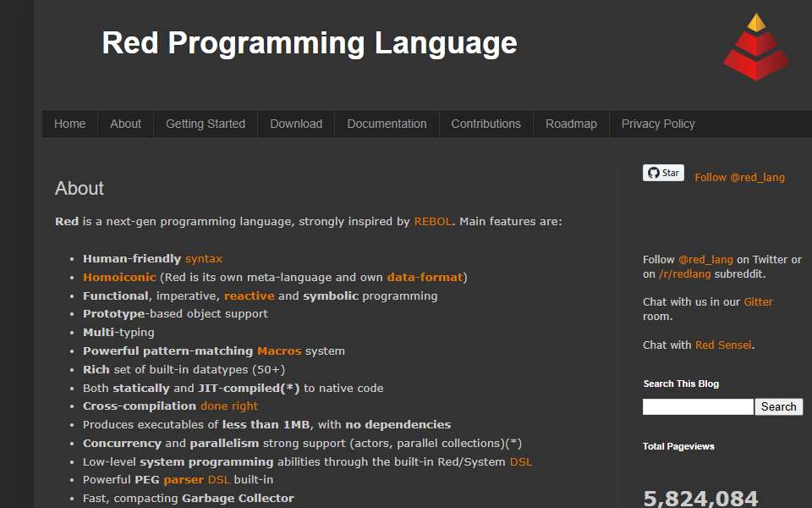Open the syntax link
The height and width of the screenshot is (508, 812).
click(x=204, y=259)
